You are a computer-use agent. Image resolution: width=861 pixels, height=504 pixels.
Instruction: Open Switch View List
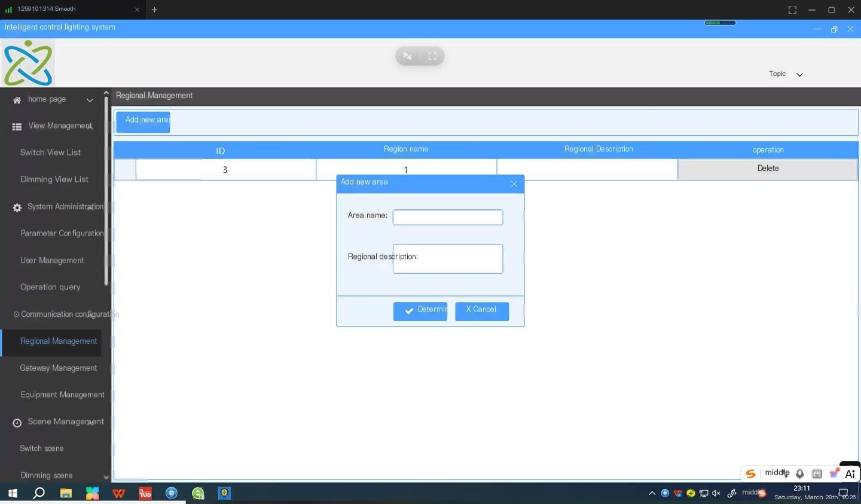pos(50,152)
